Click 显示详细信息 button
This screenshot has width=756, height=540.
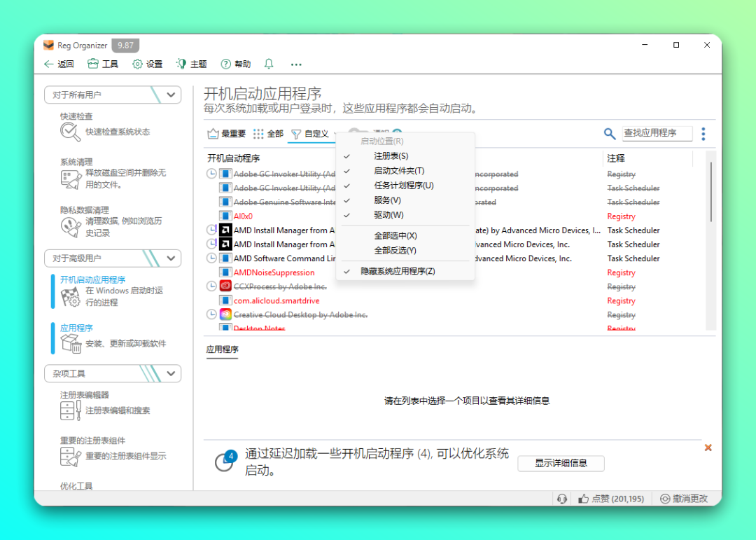point(561,463)
